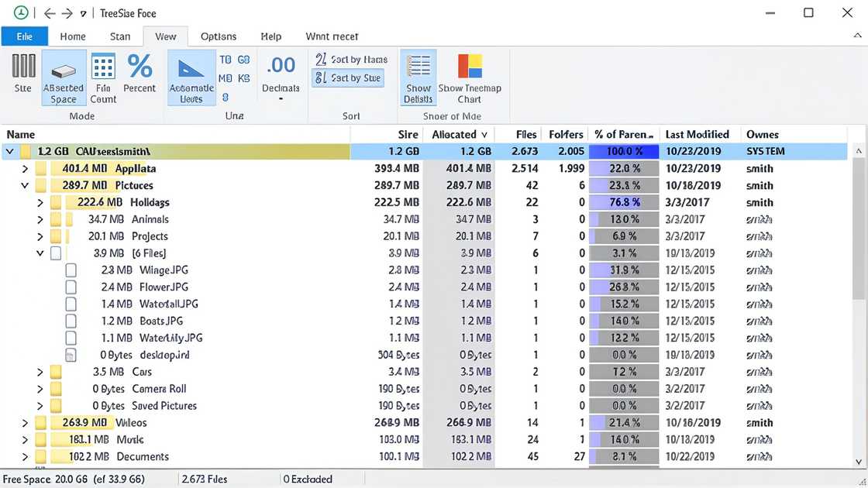Sort by the Last Modified column header
The width and height of the screenshot is (868, 488).
coord(697,134)
